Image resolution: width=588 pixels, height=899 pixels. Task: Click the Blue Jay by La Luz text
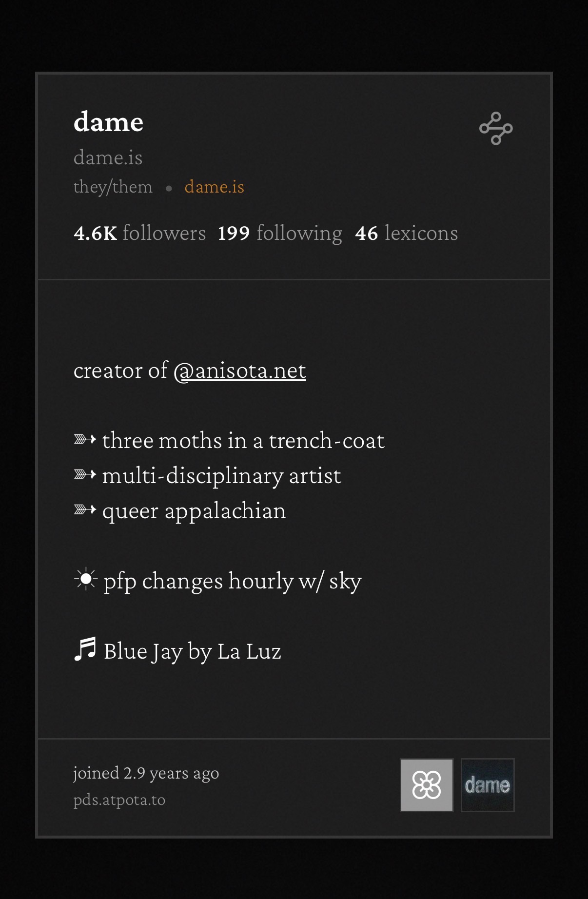pyautogui.click(x=192, y=651)
